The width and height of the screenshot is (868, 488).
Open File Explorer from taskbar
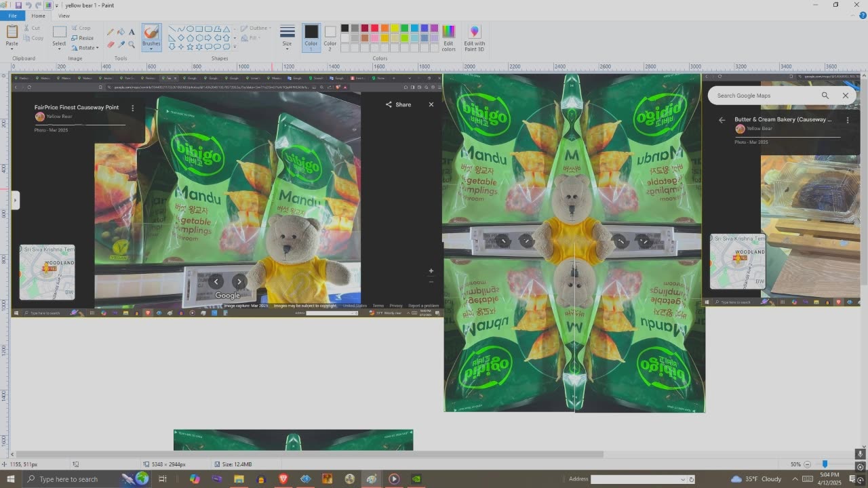point(239,479)
